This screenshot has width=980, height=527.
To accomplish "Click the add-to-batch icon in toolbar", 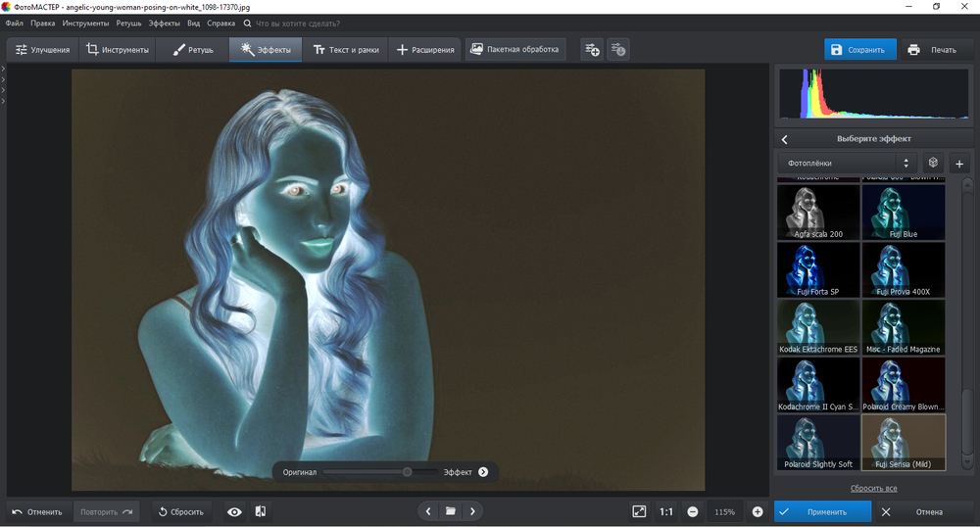I will click(592, 49).
